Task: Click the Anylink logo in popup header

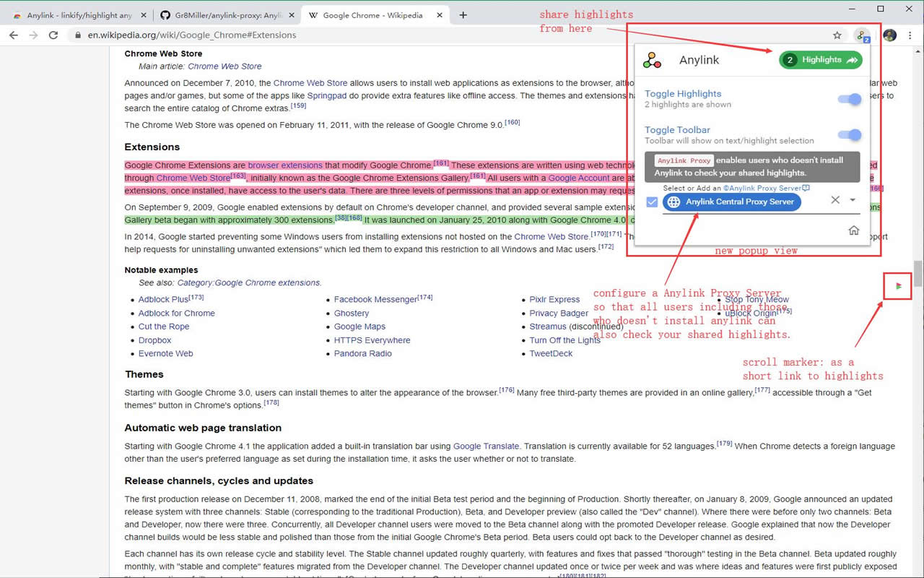Action: pyautogui.click(x=653, y=60)
